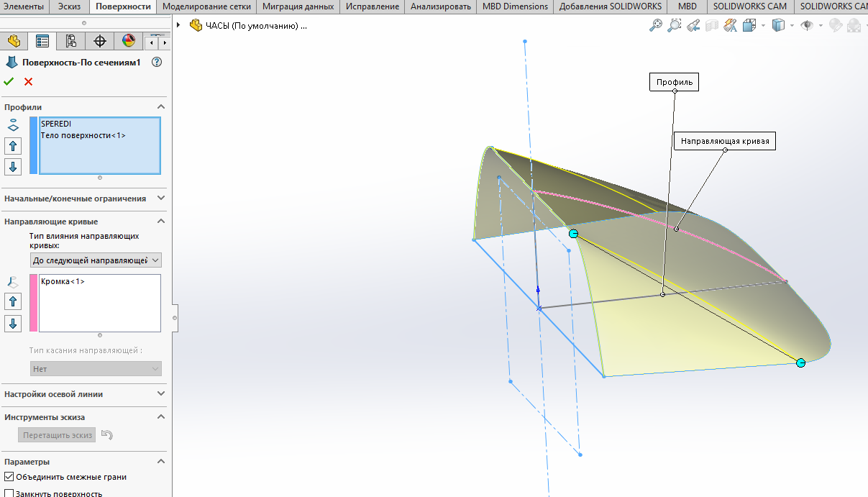868x497 pixels.
Task: Switch to the ConfigurationManager tab icon
Action: click(71, 40)
